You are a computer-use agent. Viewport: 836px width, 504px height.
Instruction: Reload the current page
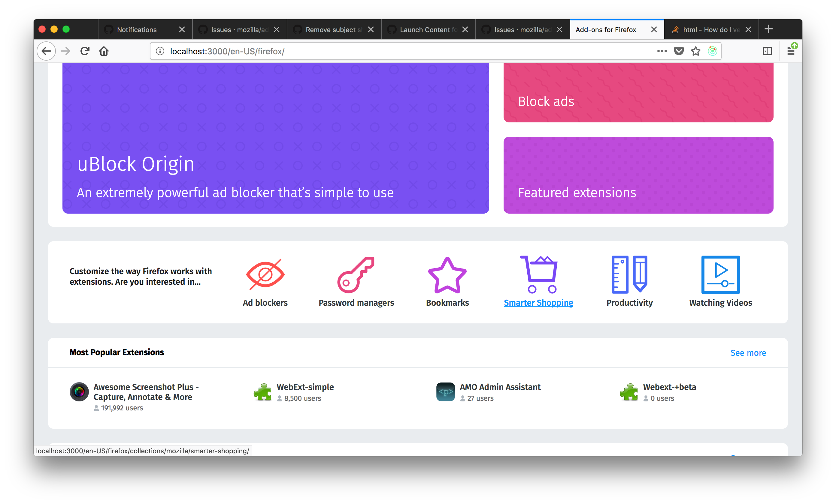tap(85, 51)
